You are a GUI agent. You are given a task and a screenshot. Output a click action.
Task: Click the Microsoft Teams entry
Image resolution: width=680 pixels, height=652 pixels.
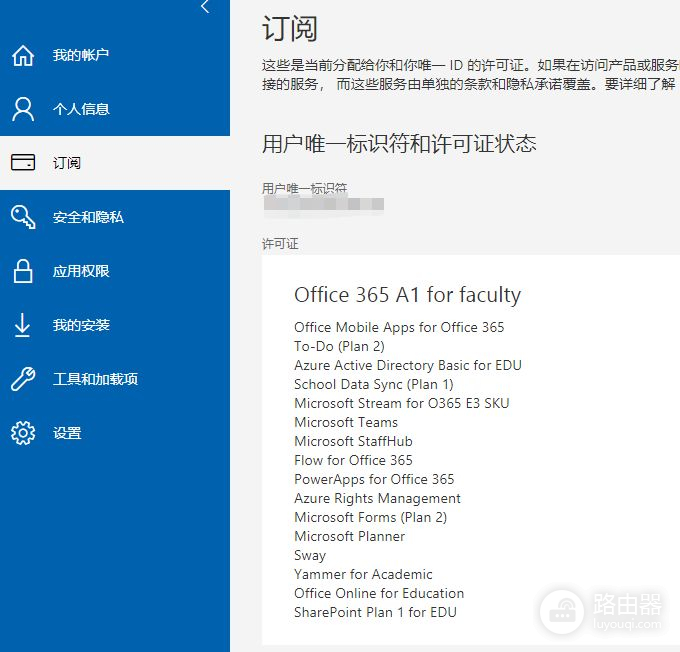click(x=346, y=423)
